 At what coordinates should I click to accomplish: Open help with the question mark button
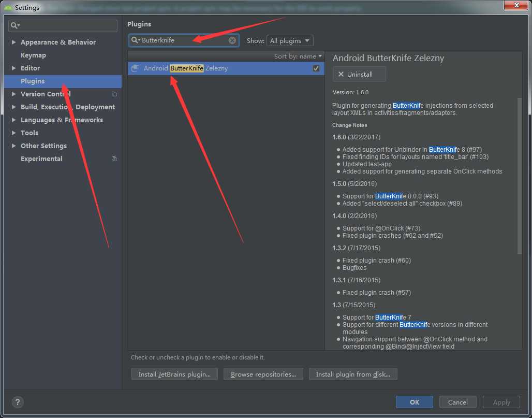pos(18,402)
